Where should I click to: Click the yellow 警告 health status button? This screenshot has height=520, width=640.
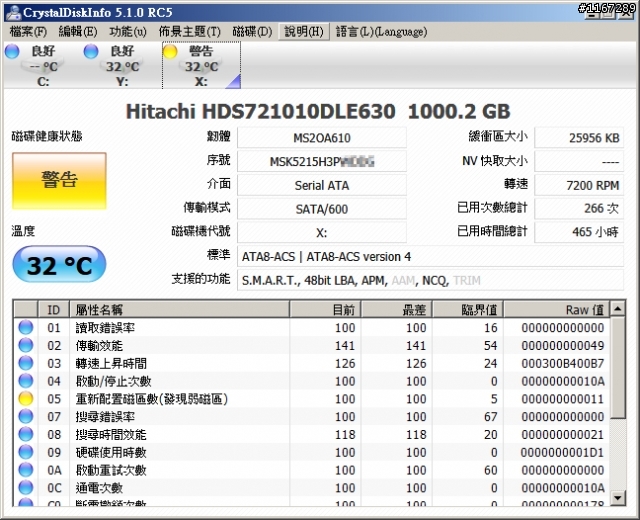(59, 181)
